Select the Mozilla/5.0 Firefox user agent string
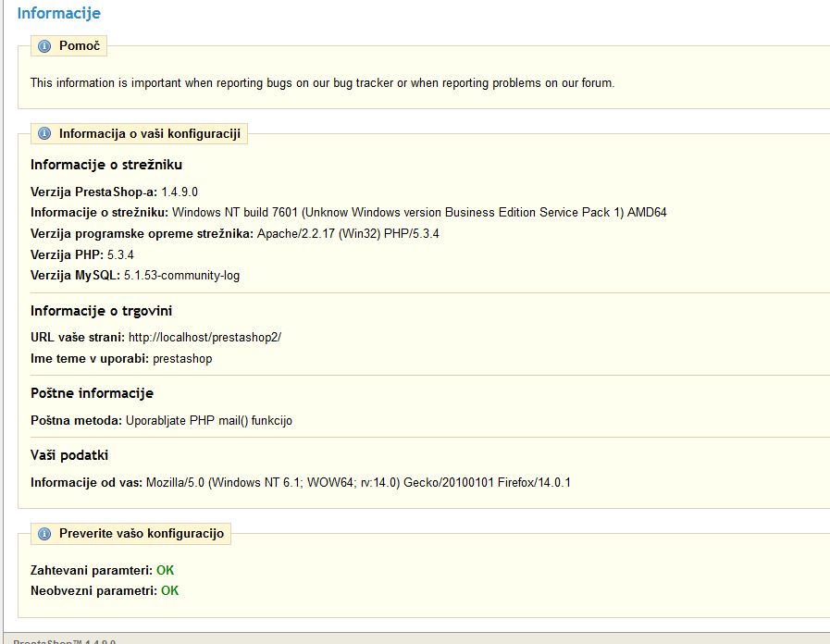The width and height of the screenshot is (830, 644). point(358,483)
